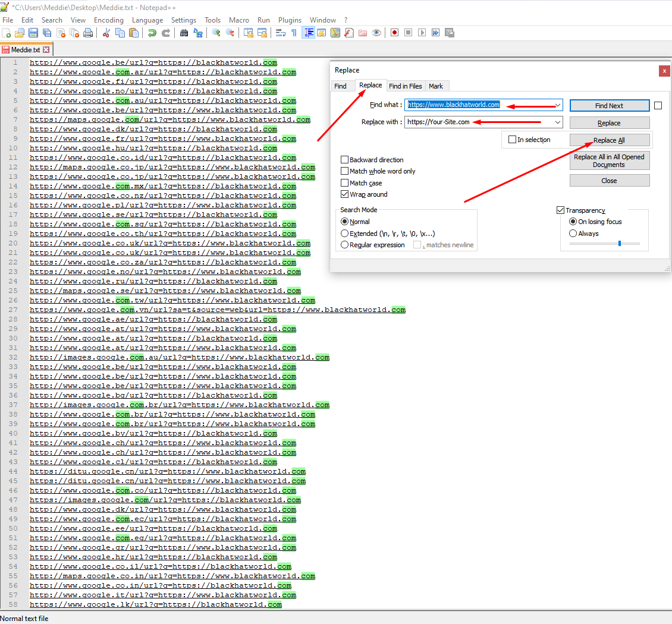This screenshot has width=672, height=624.
Task: Switch to the Mark tab
Action: pos(436,86)
